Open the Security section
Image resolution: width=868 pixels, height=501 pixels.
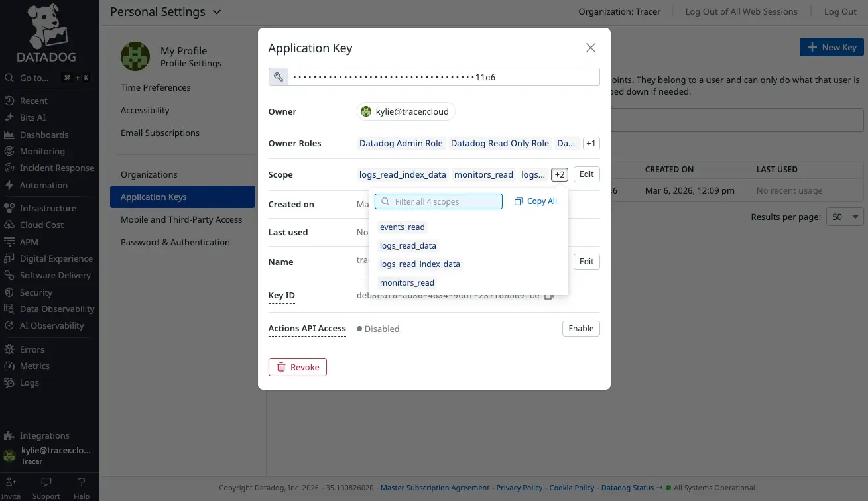click(36, 292)
